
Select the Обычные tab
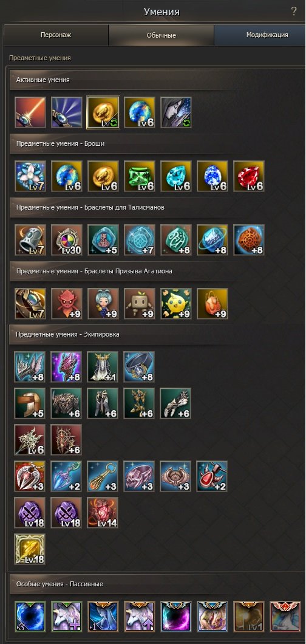pos(161,35)
